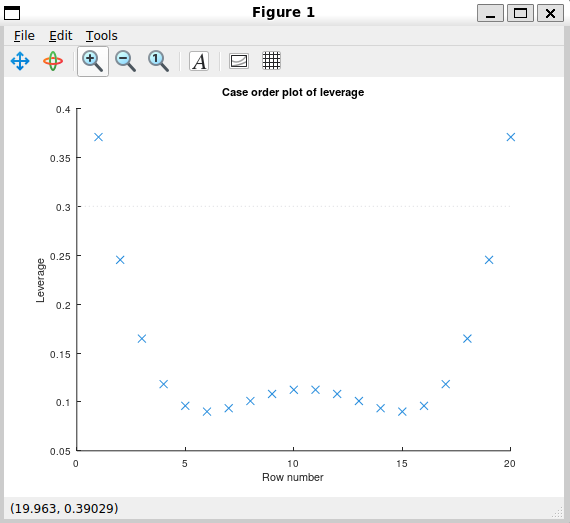
Task: Click the y-axis tick label 0.35
Action: pyautogui.click(x=60, y=158)
